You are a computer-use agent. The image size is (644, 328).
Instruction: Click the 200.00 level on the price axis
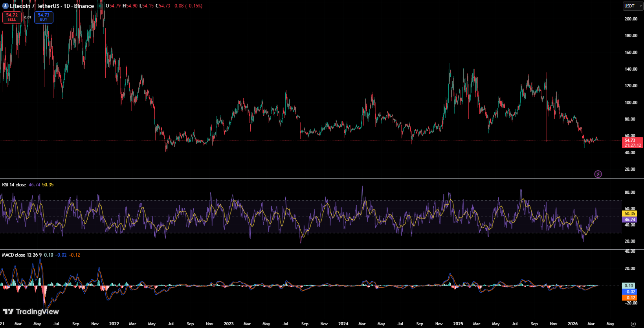631,19
